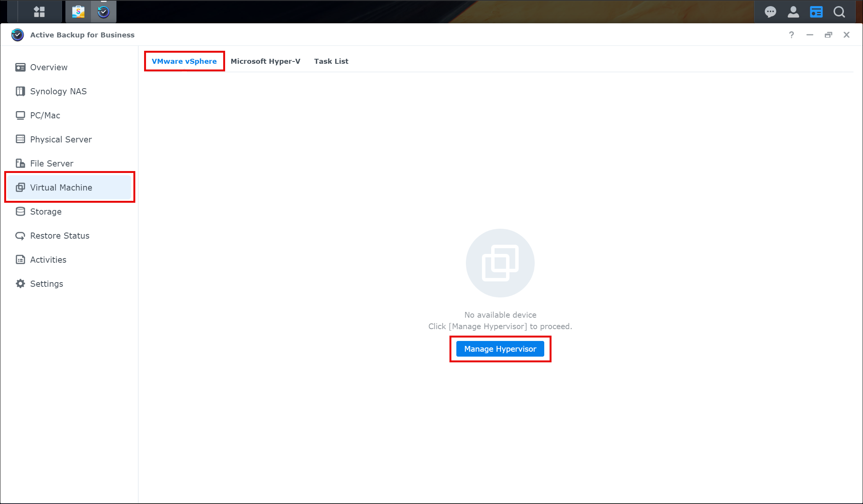Select Synology NAS in sidebar
The height and width of the screenshot is (504, 863).
[x=58, y=91]
